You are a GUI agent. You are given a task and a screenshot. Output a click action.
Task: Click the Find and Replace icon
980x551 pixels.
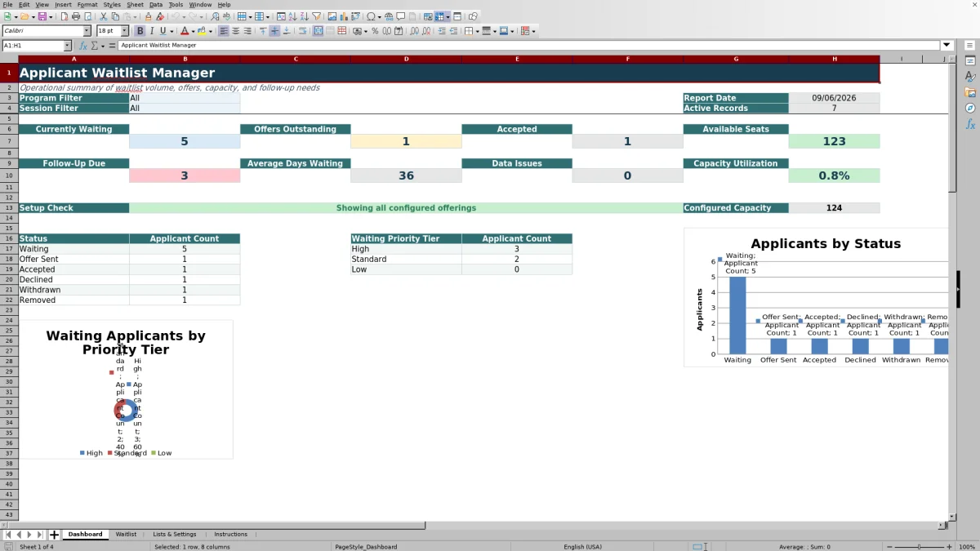pyautogui.click(x=215, y=16)
